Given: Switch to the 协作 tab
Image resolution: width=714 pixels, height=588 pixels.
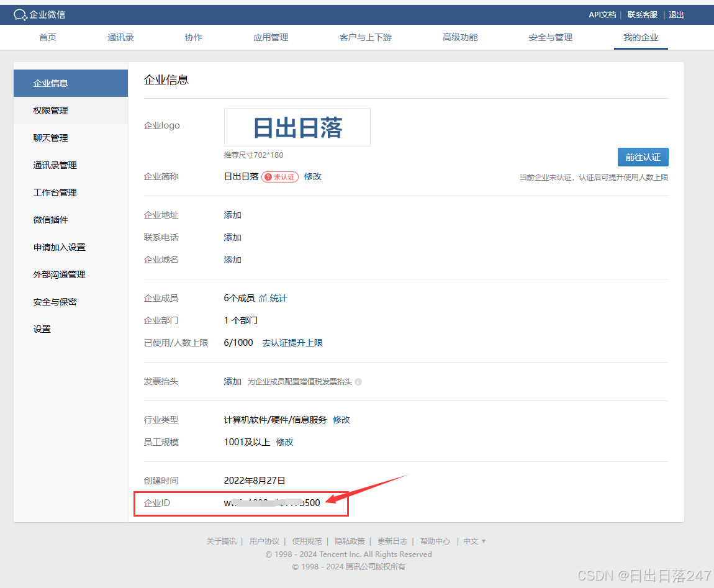Looking at the screenshot, I should [x=194, y=37].
